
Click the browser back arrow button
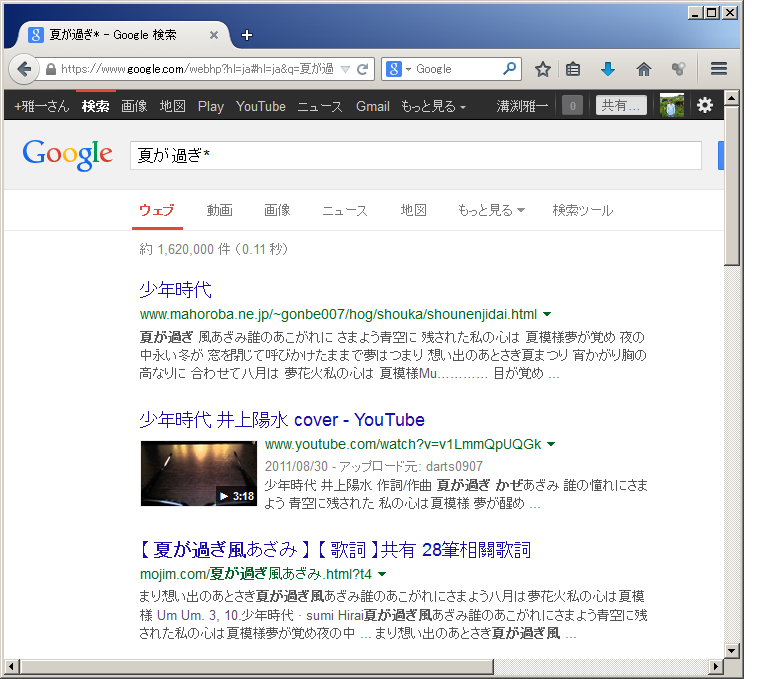point(24,69)
